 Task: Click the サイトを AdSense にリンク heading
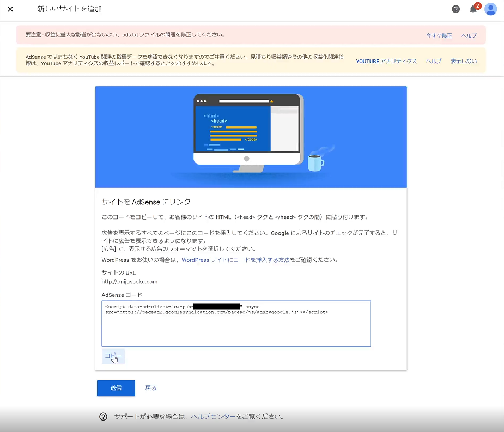tap(146, 202)
